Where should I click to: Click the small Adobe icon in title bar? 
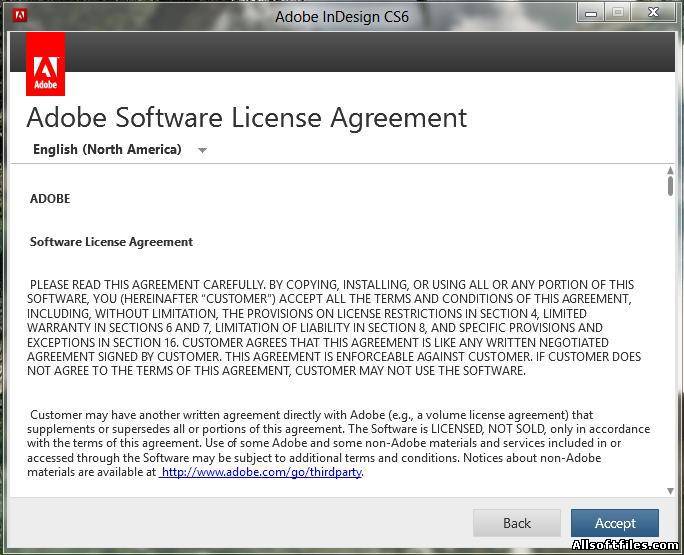click(20, 15)
